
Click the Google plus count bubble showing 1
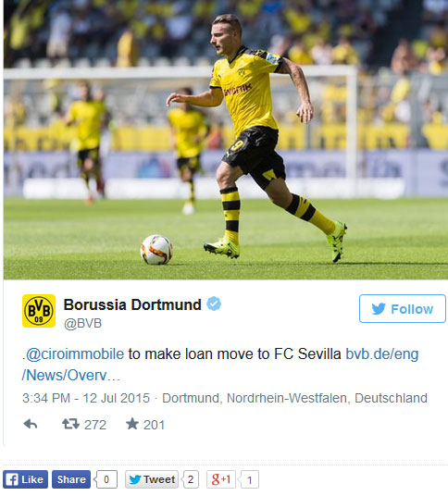click(249, 480)
